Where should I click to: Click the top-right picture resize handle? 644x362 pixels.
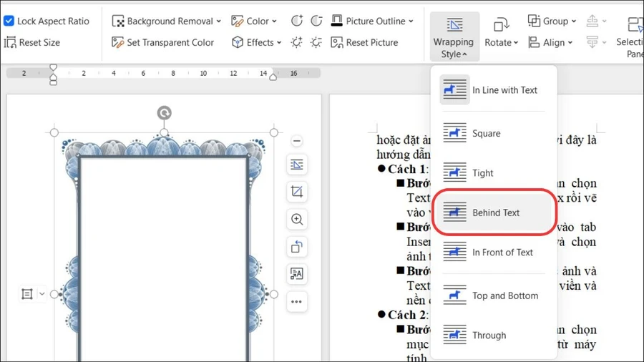(274, 132)
